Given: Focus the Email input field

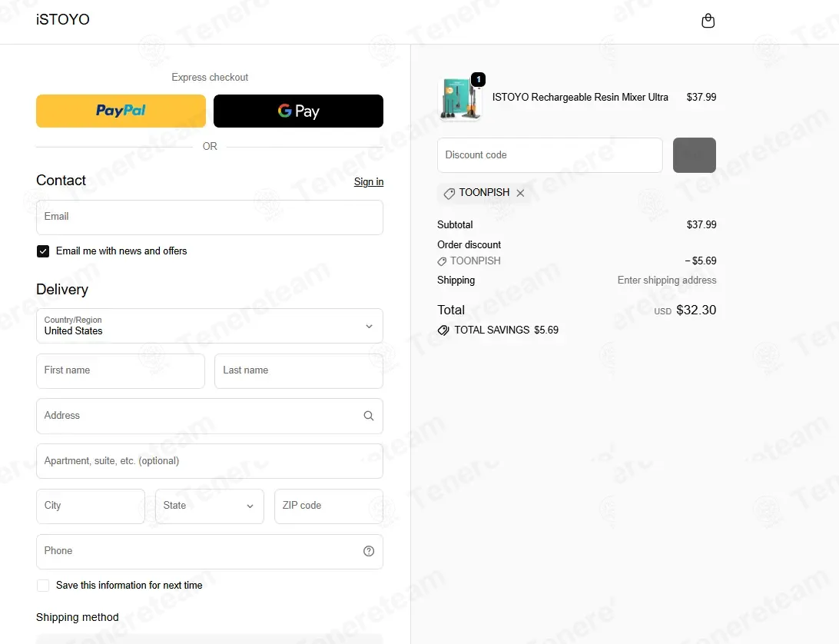Looking at the screenshot, I should pos(210,217).
